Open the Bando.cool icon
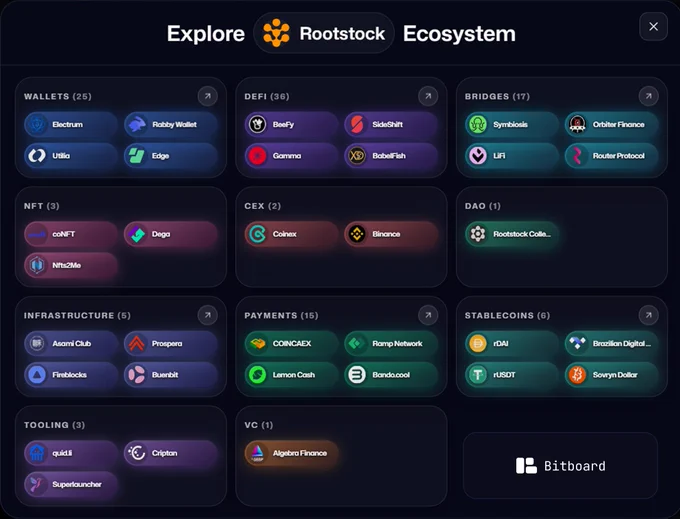The height and width of the screenshot is (519, 680). 357,375
